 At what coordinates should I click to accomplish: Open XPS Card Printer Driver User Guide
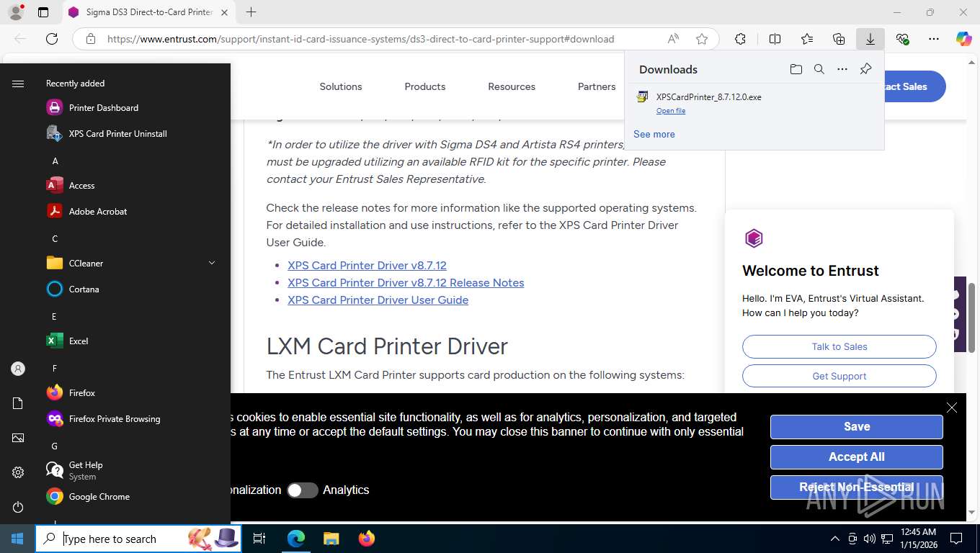point(378,300)
